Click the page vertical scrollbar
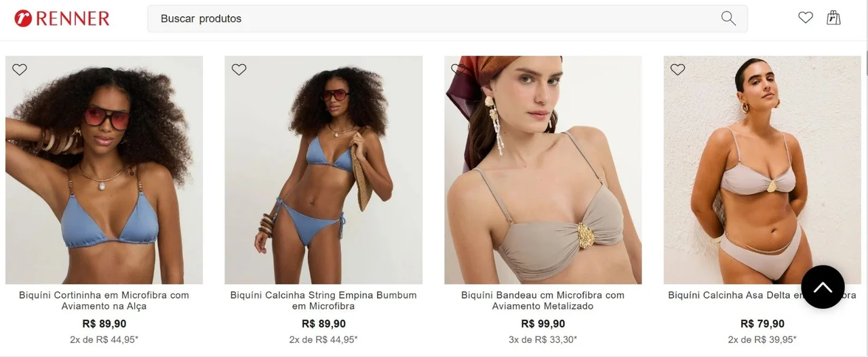The width and height of the screenshot is (868, 357). pos(865,178)
